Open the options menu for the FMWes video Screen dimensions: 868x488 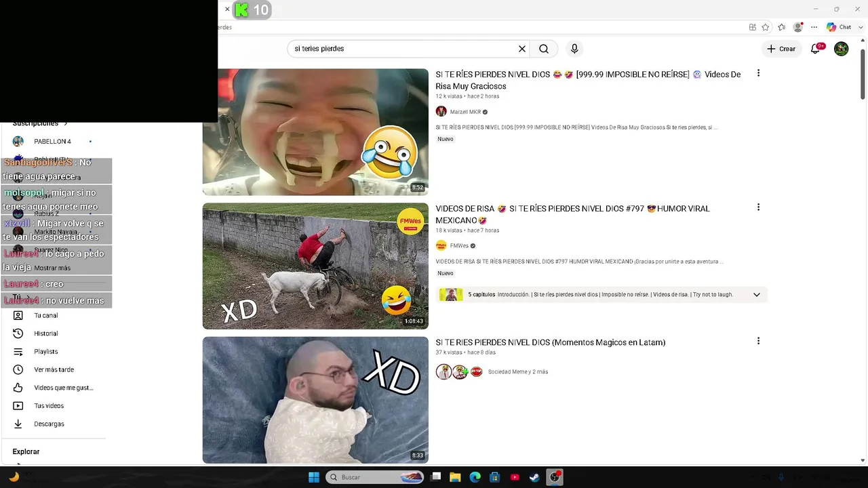(758, 207)
